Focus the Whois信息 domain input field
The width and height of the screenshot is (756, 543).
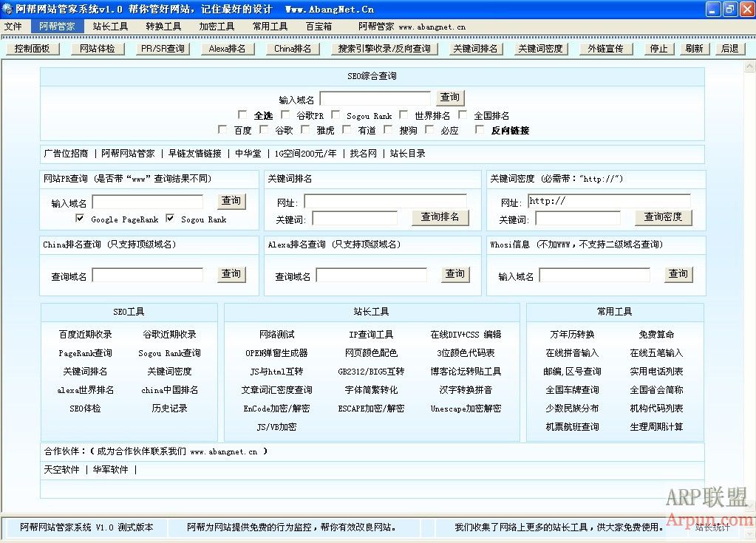pos(594,276)
